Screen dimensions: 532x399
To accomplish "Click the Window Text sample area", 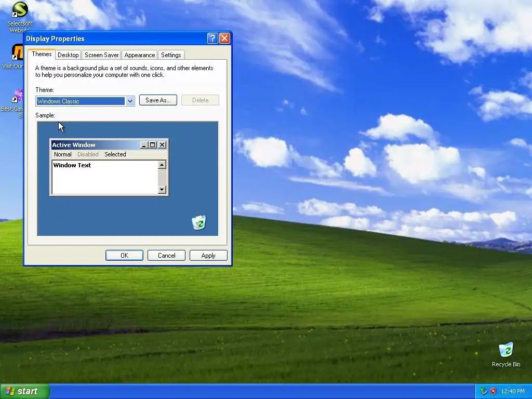I will coord(104,177).
